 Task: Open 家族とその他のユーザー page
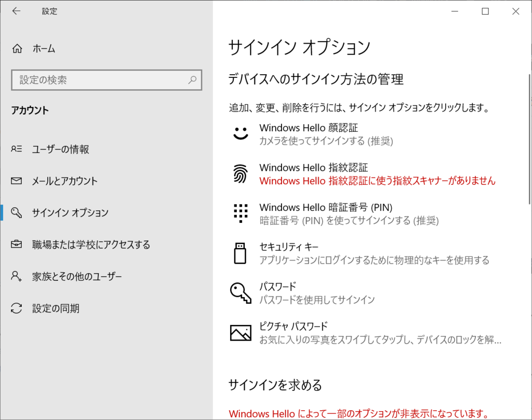(107, 276)
